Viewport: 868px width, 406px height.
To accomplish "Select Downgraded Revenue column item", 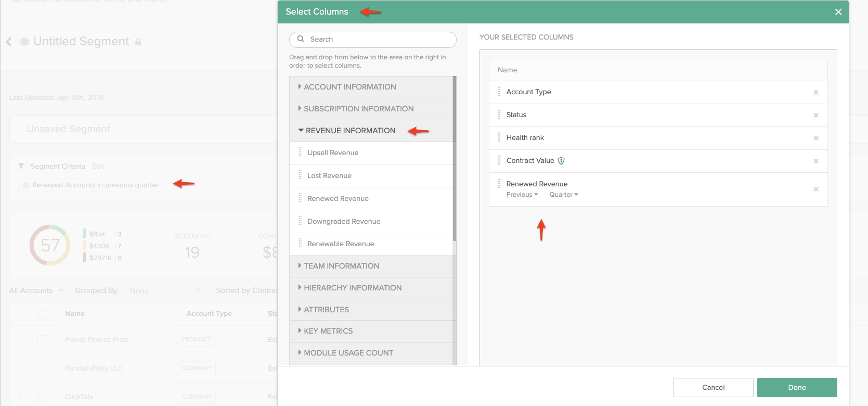I will pos(371,221).
